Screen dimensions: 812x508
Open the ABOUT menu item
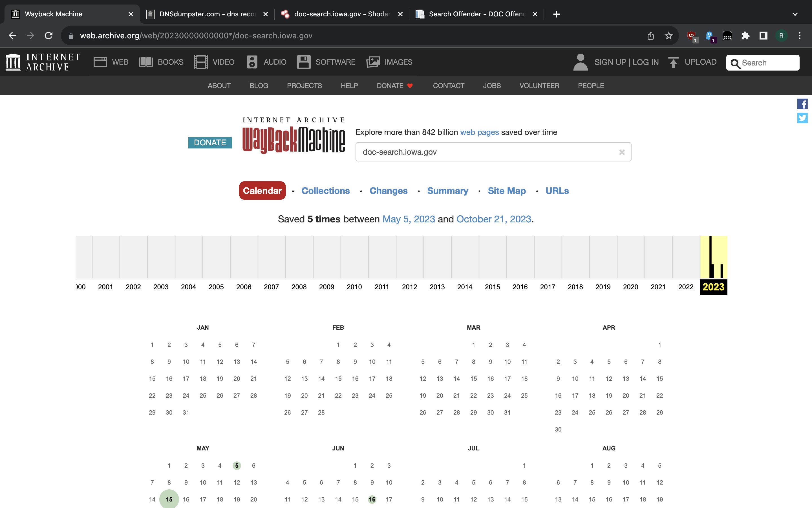pyautogui.click(x=219, y=86)
